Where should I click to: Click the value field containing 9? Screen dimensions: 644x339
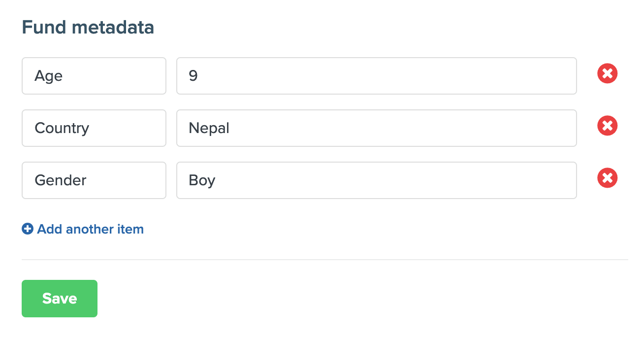[376, 76]
